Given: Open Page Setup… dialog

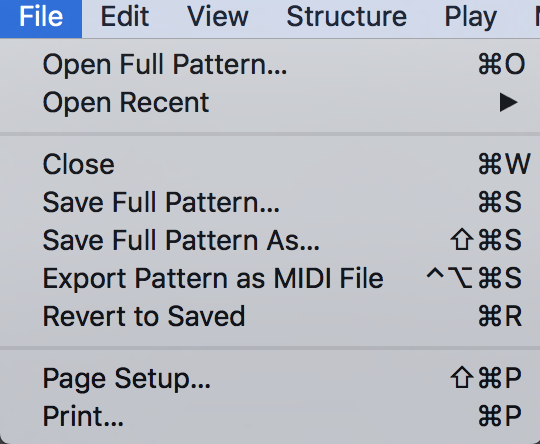Looking at the screenshot, I should pyautogui.click(x=270, y=378).
